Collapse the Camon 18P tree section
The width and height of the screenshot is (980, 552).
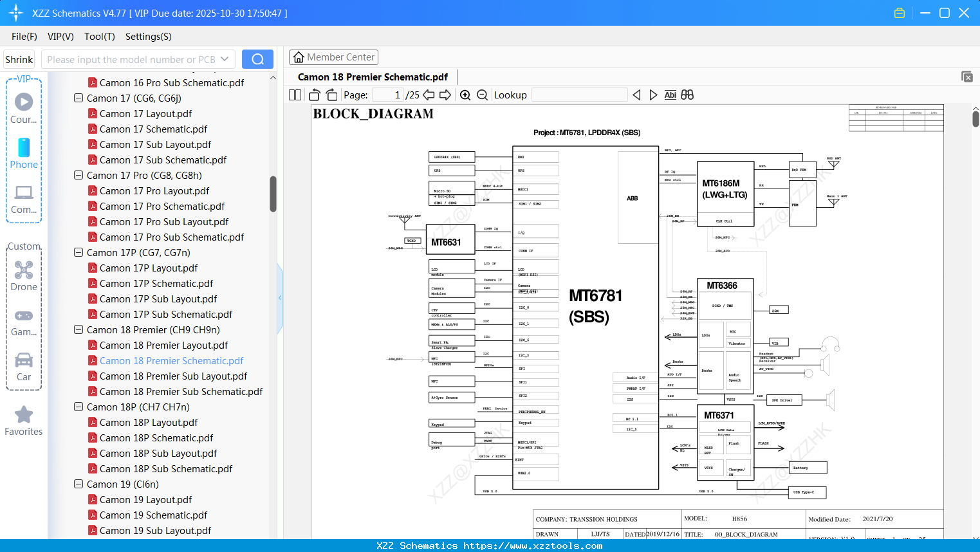click(78, 407)
